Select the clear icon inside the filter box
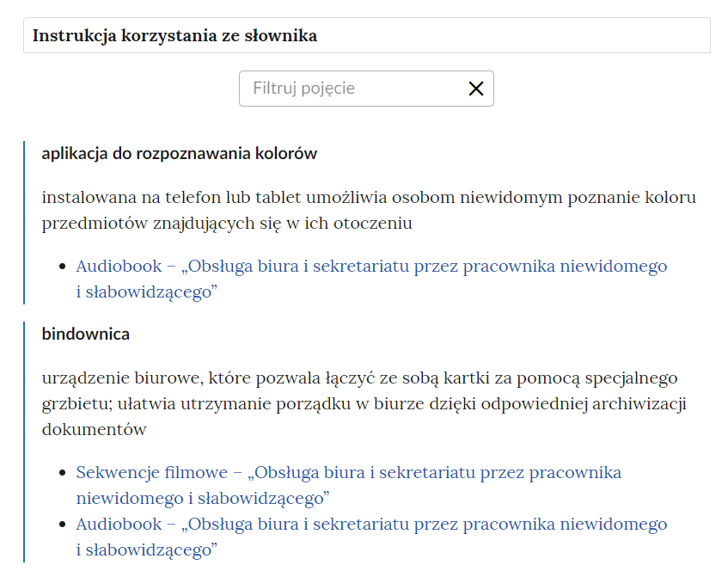The height and width of the screenshot is (571, 728). [x=476, y=88]
